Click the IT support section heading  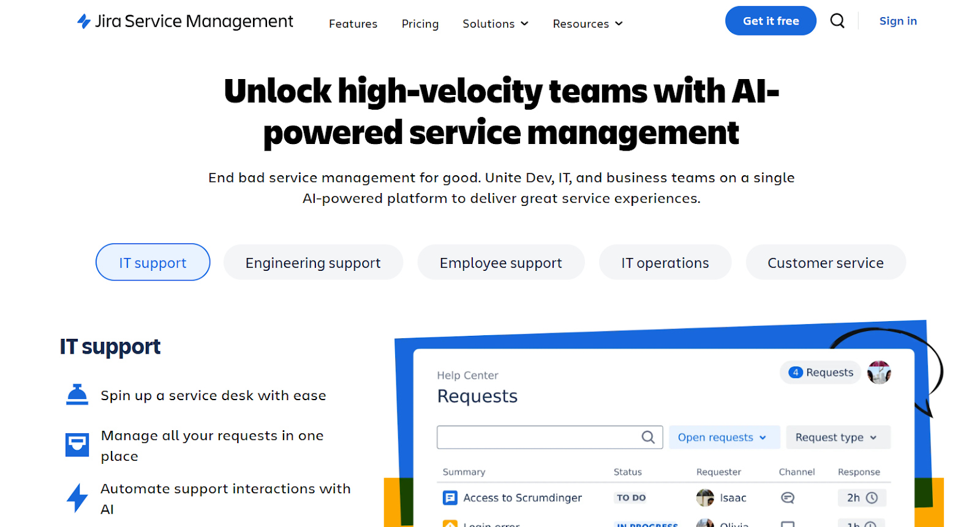[110, 347]
